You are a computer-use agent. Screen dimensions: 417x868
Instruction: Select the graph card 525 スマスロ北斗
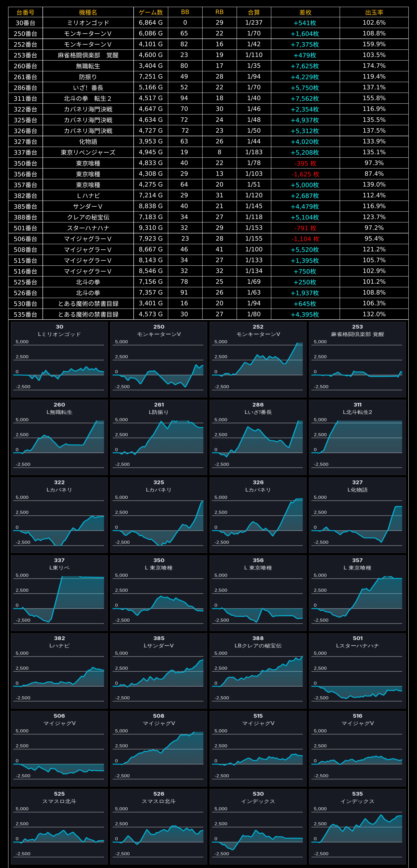pyautogui.click(x=59, y=827)
